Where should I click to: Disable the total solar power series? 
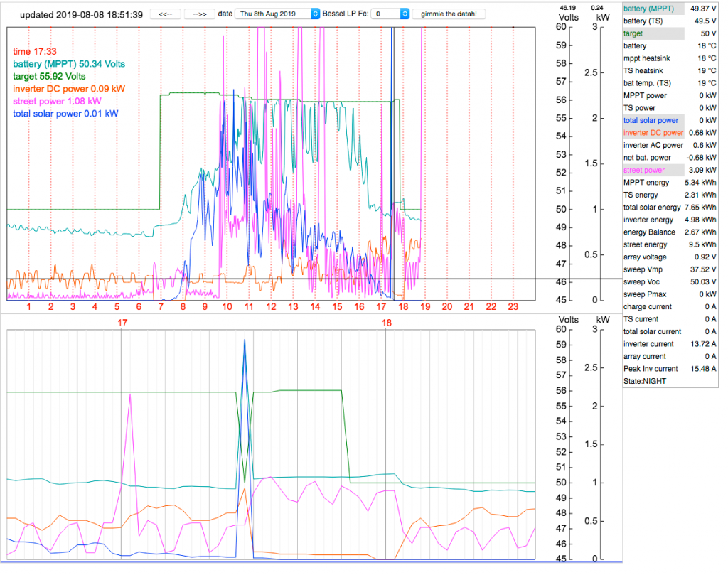[x=653, y=120]
